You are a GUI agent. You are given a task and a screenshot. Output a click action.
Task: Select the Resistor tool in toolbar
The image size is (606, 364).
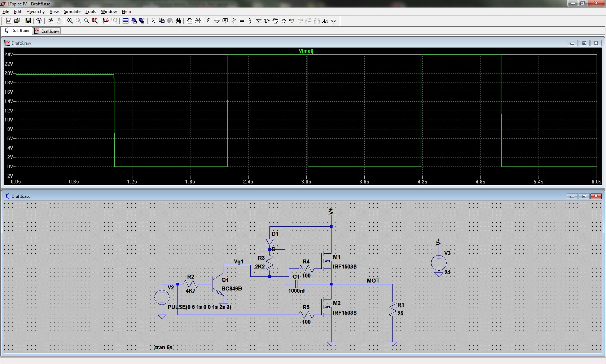coord(234,21)
